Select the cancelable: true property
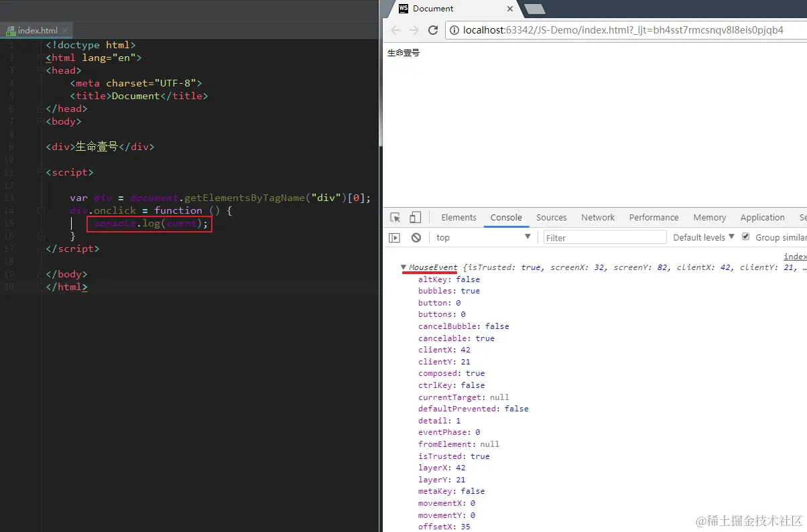 [456, 338]
